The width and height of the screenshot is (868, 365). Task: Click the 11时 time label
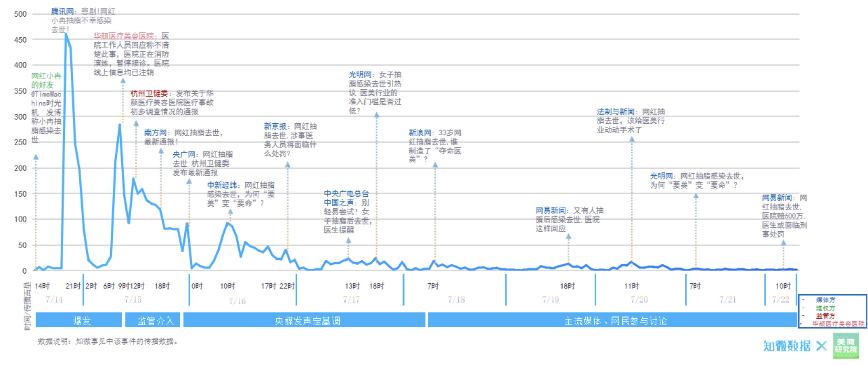tap(631, 286)
